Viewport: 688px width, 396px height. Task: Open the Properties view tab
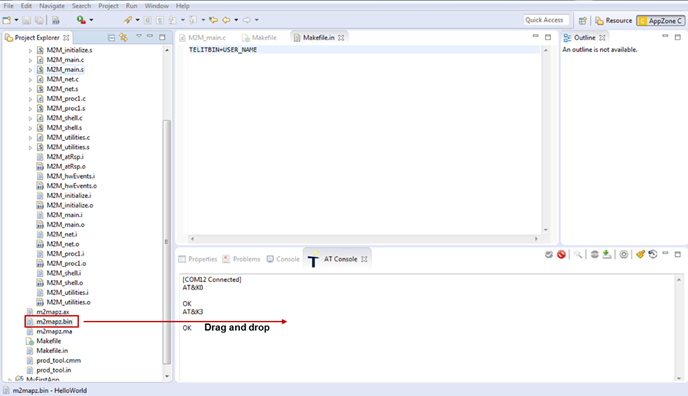click(198, 259)
